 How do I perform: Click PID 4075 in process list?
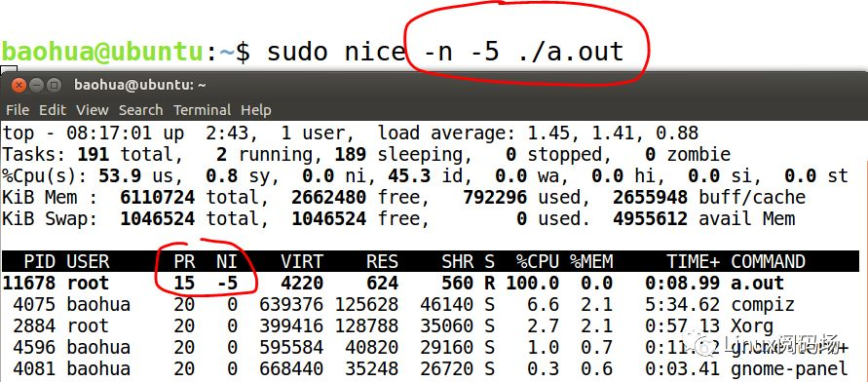[x=34, y=304]
